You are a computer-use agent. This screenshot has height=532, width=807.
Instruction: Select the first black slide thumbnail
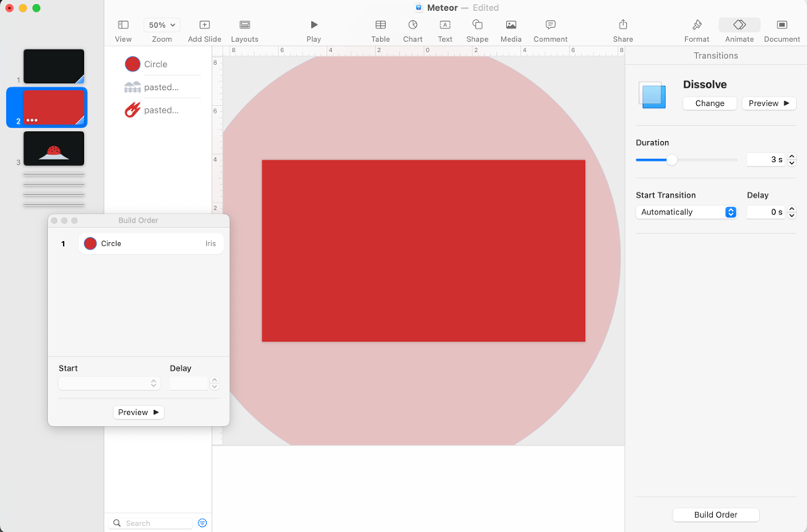53,66
